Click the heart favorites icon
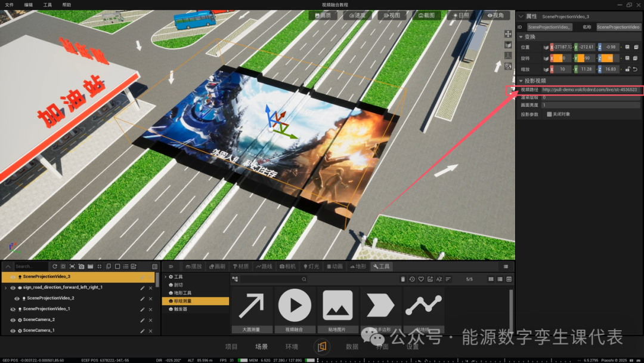 (x=421, y=279)
